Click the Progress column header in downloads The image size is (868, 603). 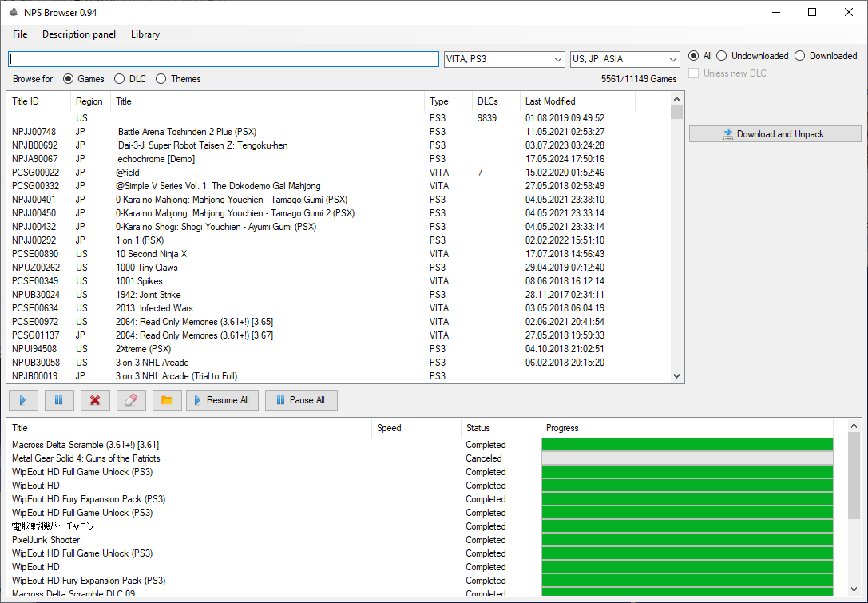click(x=687, y=428)
